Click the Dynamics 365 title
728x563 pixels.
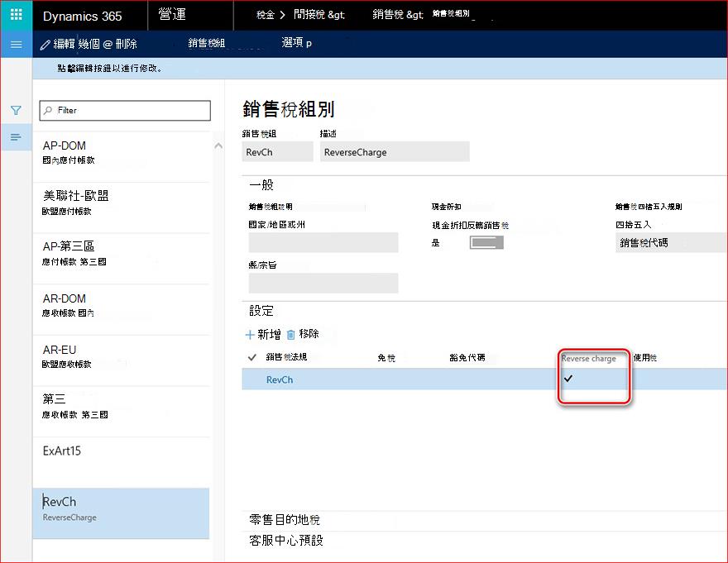tap(82, 17)
